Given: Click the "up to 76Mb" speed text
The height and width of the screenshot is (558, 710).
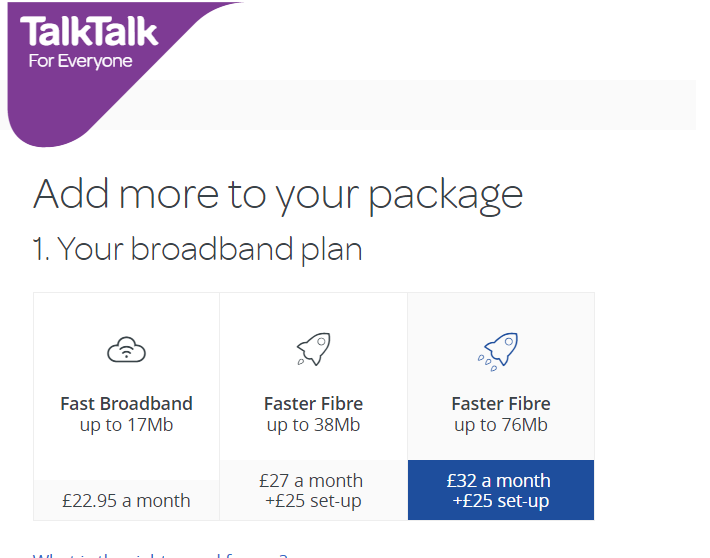Looking at the screenshot, I should pos(501,425).
